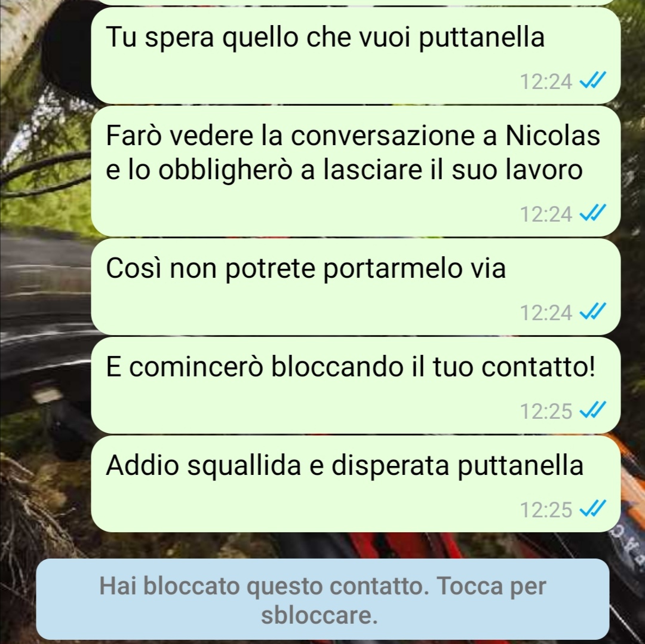Click the name 'Nicolas' in the message text
This screenshot has width=645, height=644.
click(552, 135)
